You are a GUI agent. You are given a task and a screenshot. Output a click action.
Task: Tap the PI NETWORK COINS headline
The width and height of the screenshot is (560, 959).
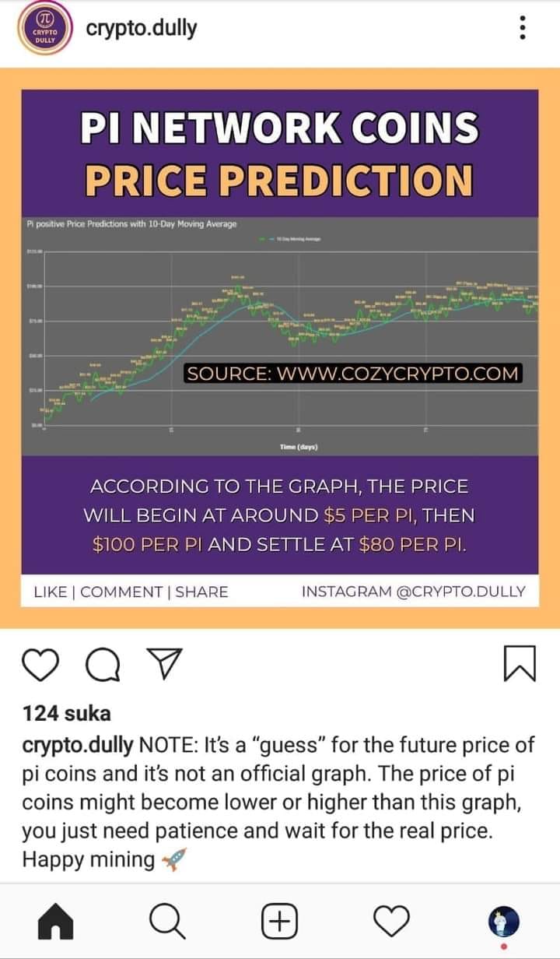(x=280, y=128)
